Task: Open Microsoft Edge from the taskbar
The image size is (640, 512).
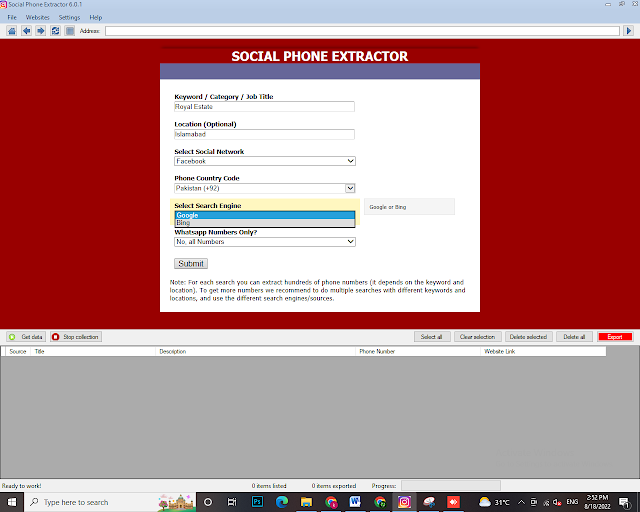Action: [x=282, y=502]
